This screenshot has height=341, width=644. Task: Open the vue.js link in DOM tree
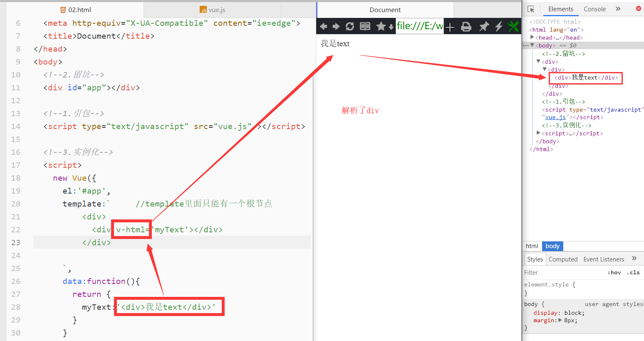pos(555,117)
